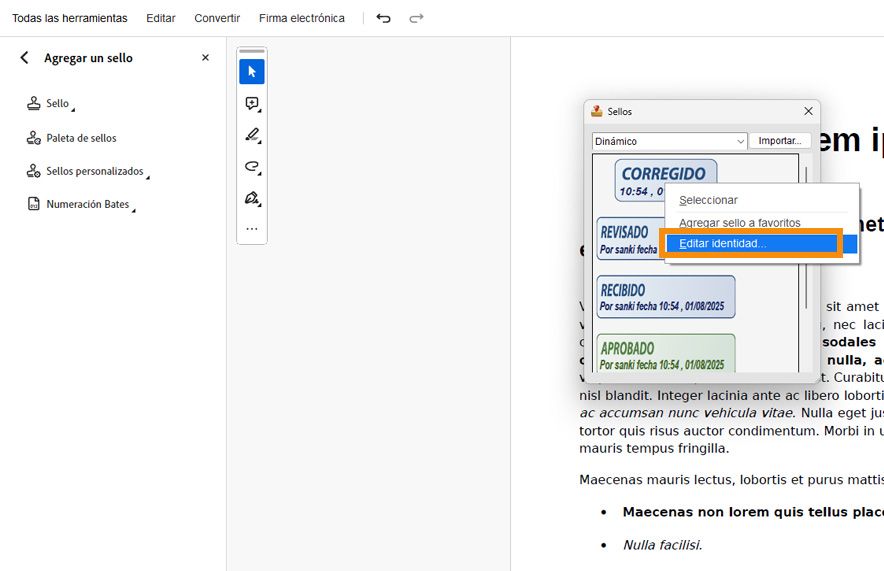
Task: Expand the Sello submenu arrow
Action: [x=73, y=109]
